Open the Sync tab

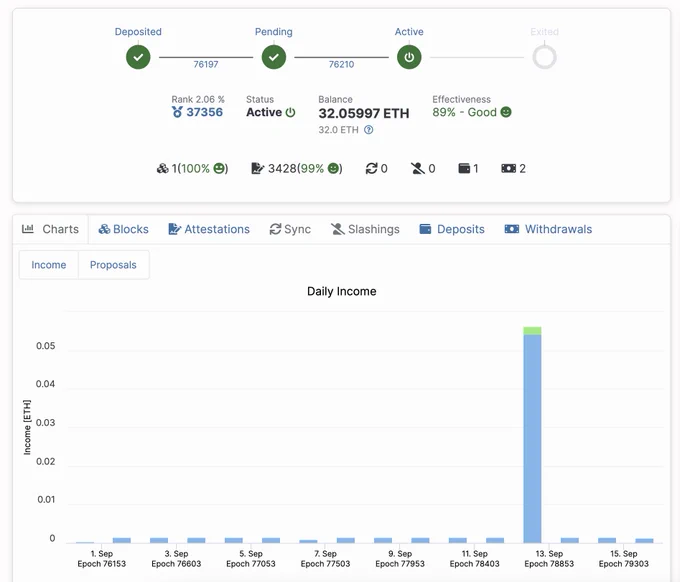(290, 229)
